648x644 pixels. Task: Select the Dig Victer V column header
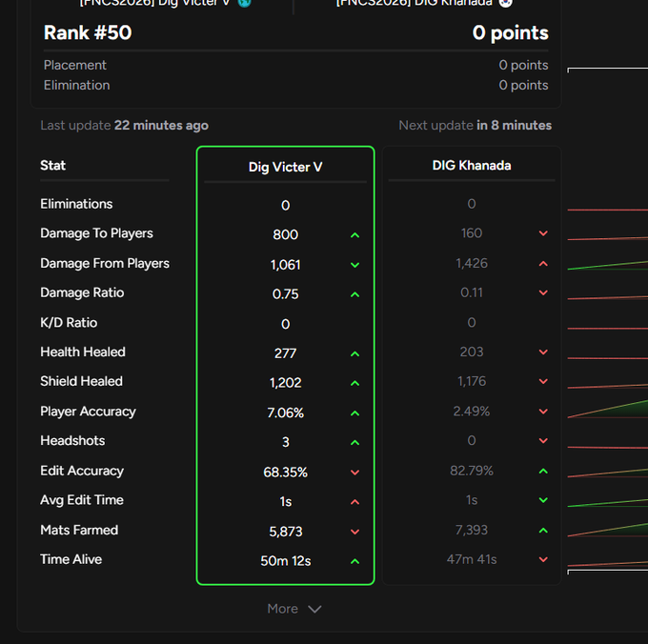[x=285, y=167]
